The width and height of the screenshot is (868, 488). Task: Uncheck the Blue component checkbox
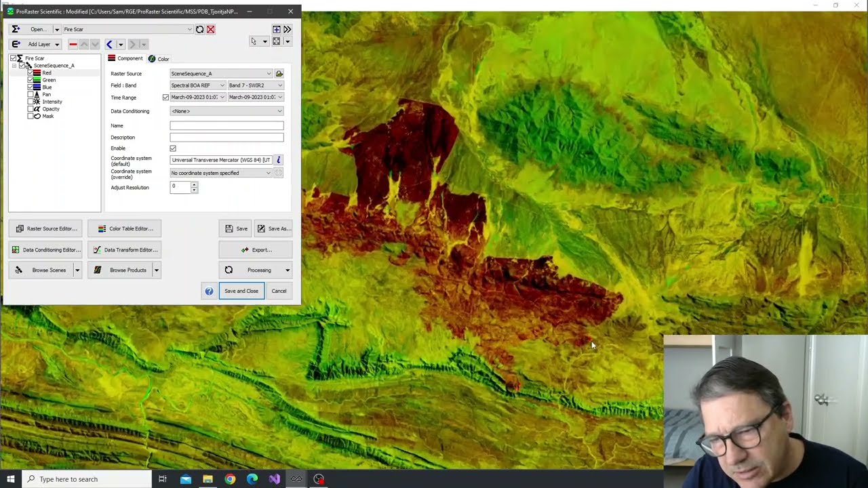(30, 87)
